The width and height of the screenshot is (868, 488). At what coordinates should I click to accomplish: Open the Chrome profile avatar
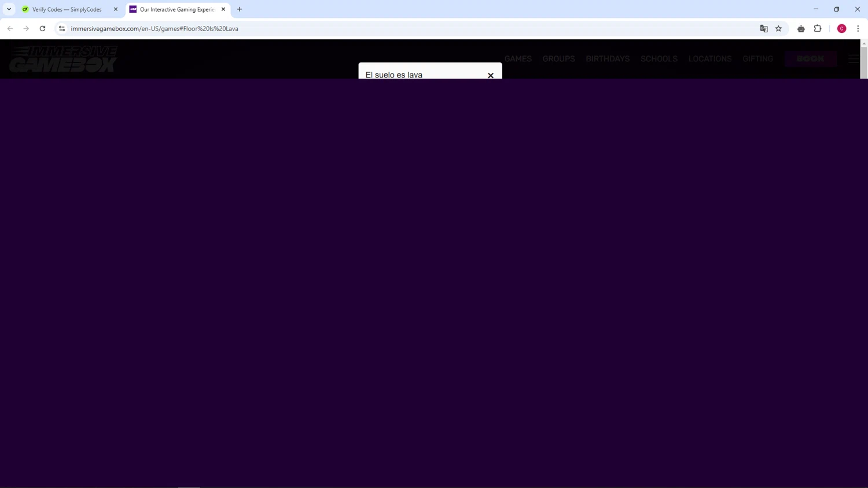[x=842, y=28]
